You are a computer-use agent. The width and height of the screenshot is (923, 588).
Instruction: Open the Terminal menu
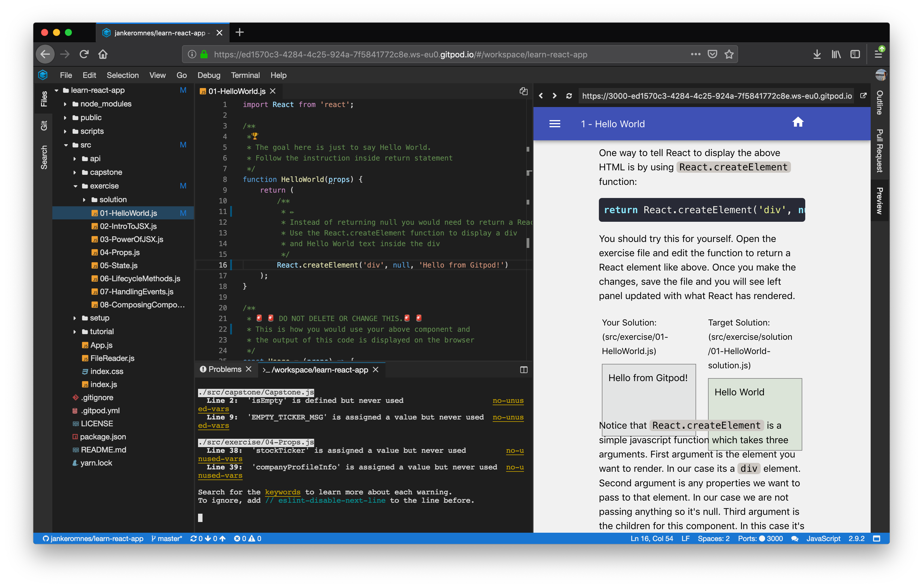point(245,75)
